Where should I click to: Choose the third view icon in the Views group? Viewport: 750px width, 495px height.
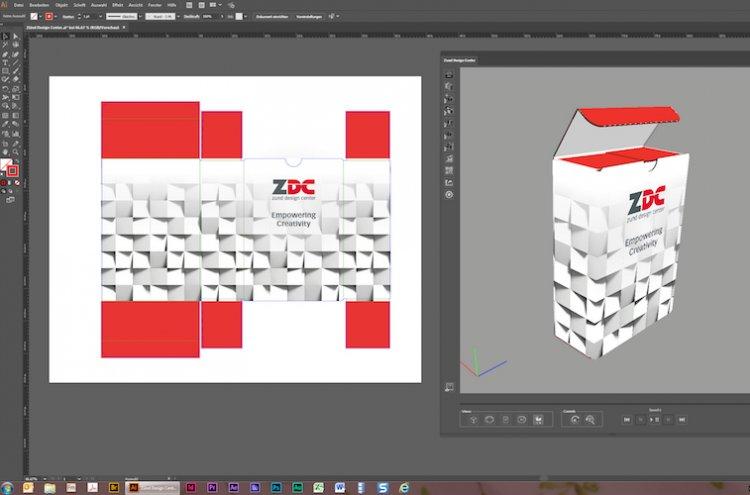506,419
